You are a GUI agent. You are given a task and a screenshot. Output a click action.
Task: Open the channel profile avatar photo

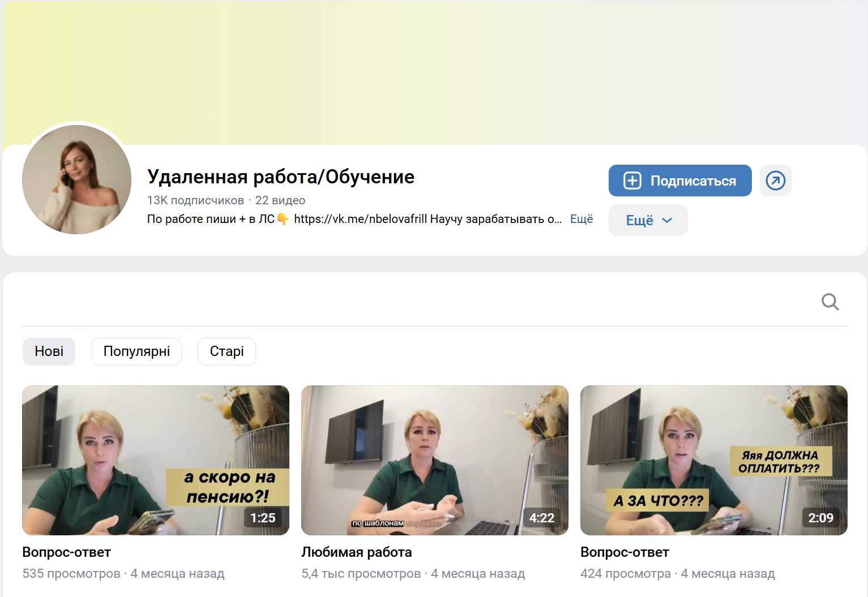point(76,179)
